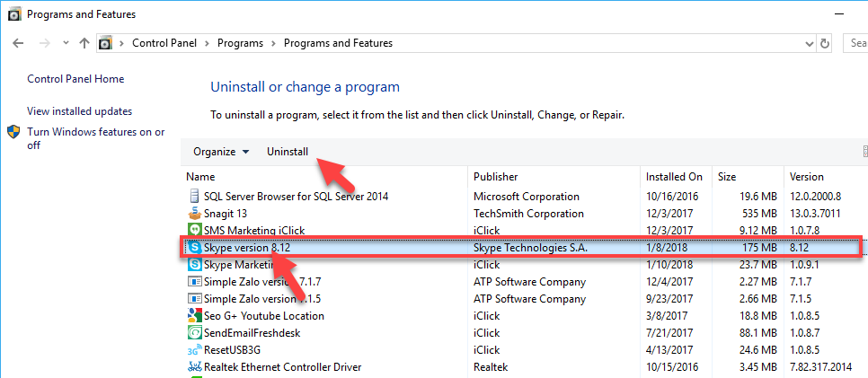The height and width of the screenshot is (378, 868).
Task: Click the TechSmith Corporation publisher cell
Action: pos(528,213)
